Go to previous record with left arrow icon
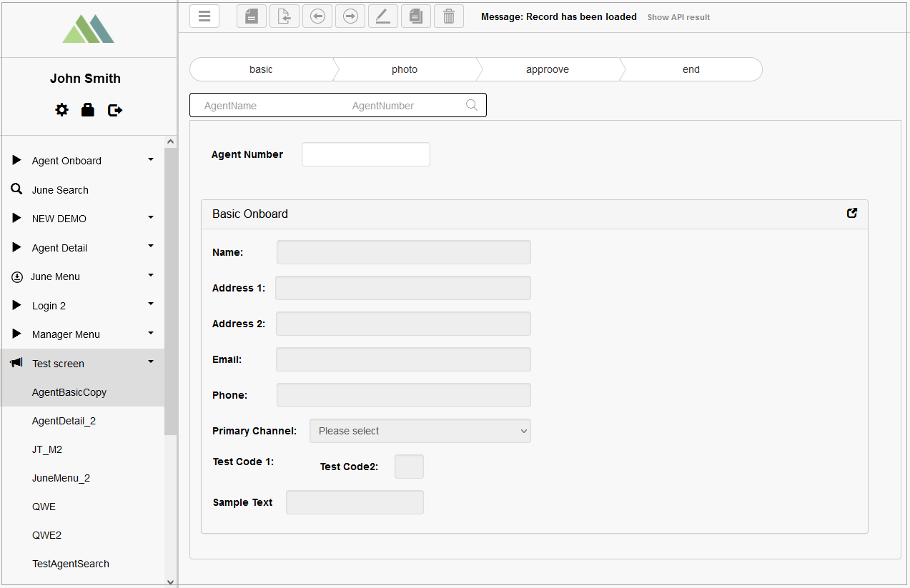910x588 pixels. [x=317, y=16]
